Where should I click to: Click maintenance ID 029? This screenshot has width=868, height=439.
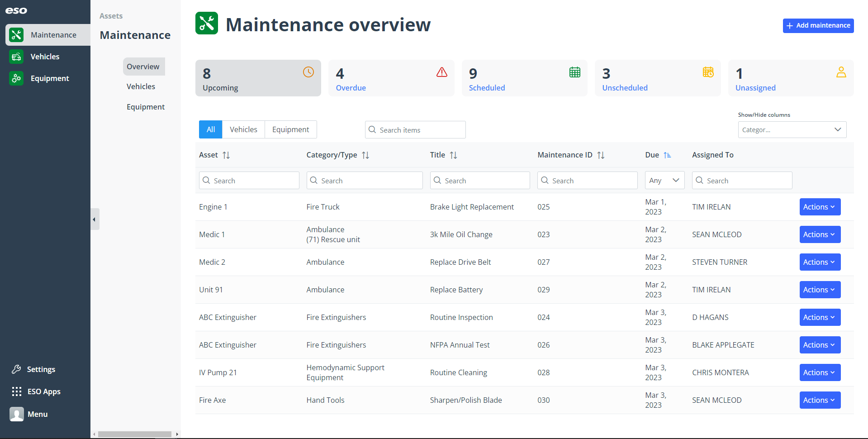[x=544, y=290]
